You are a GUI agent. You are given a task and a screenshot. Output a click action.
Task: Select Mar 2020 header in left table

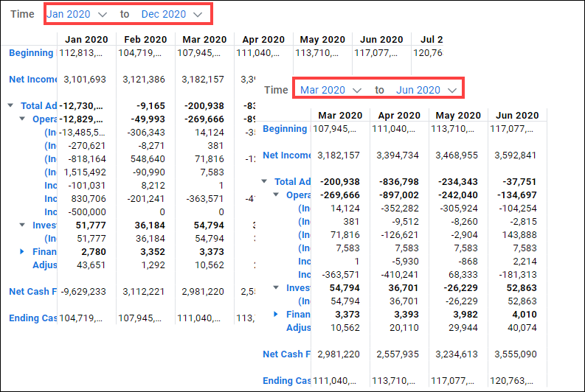204,40
